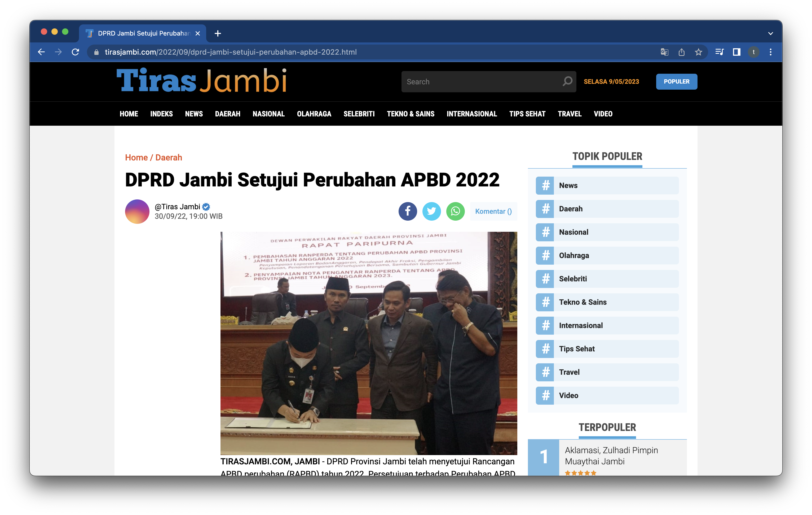This screenshot has height=515, width=812.
Task: Click the @Tiras Jambi author name
Action: pyautogui.click(x=177, y=207)
